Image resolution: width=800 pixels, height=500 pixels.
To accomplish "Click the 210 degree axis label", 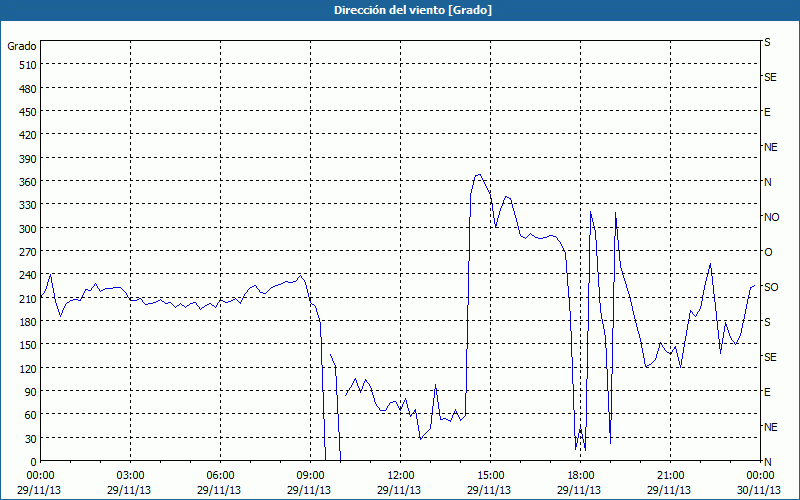I will (x=28, y=299).
